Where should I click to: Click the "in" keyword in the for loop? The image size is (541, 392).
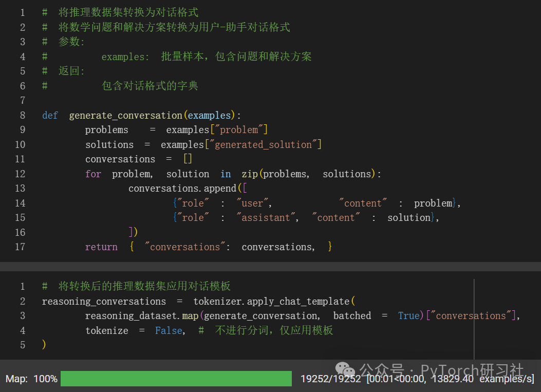tap(226, 174)
